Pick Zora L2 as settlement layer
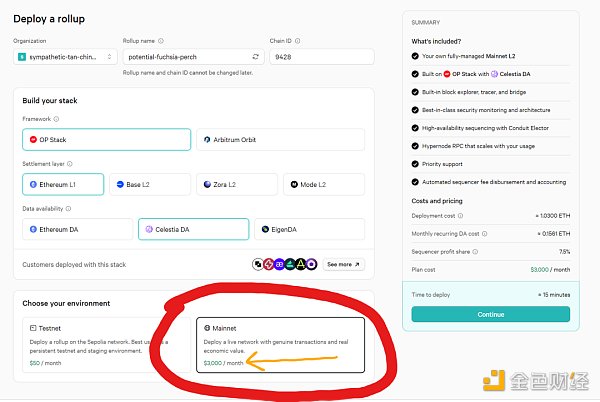Viewport: 600px width, 402px height. [x=235, y=184]
